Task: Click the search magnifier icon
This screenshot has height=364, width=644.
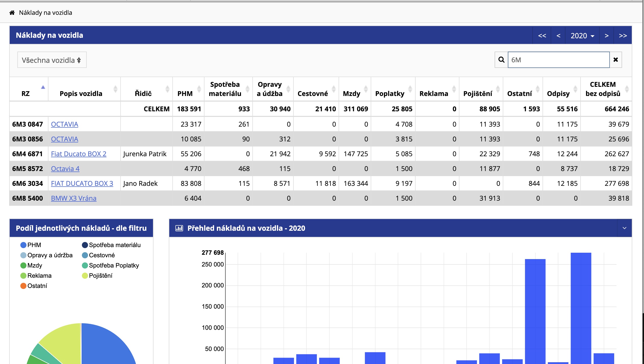Action: [501, 60]
